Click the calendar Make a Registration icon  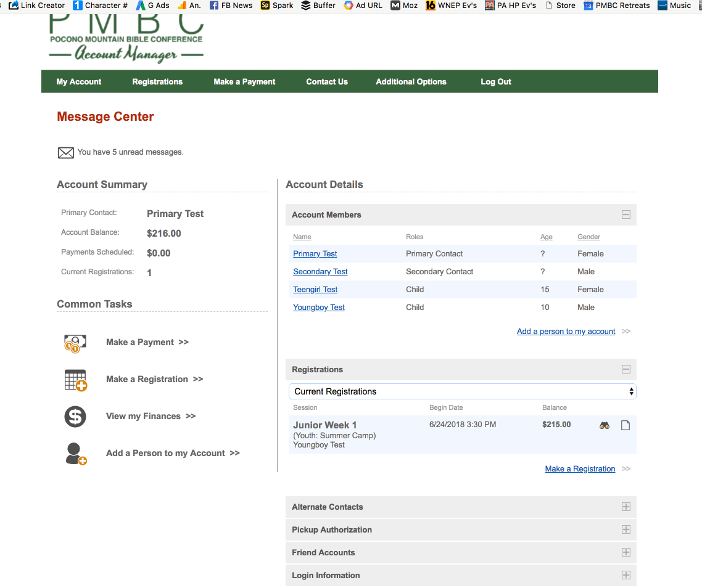(75, 380)
